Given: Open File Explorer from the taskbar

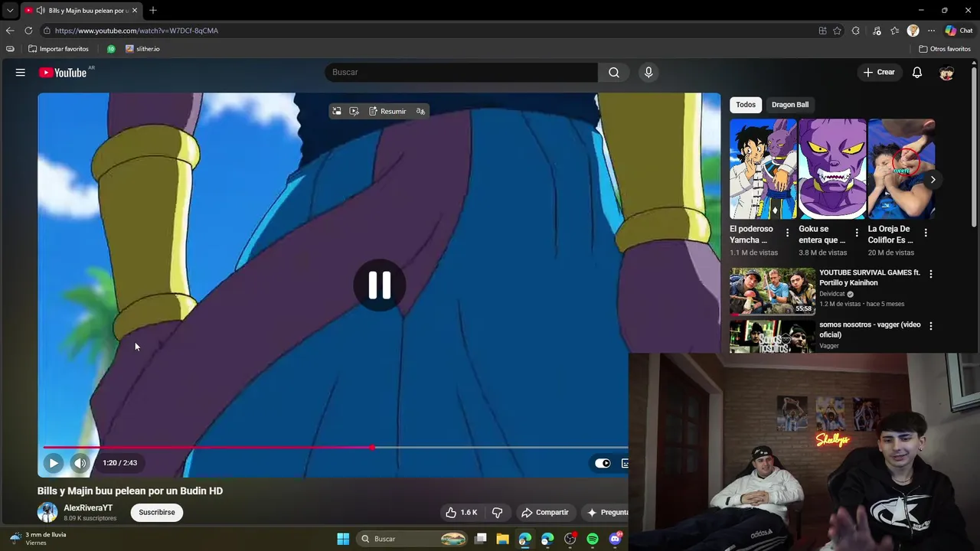Looking at the screenshot, I should (502, 539).
